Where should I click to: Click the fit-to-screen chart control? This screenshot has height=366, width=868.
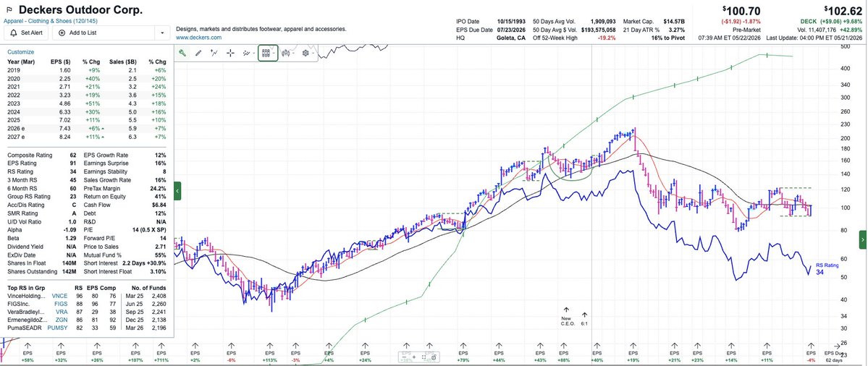(424, 357)
